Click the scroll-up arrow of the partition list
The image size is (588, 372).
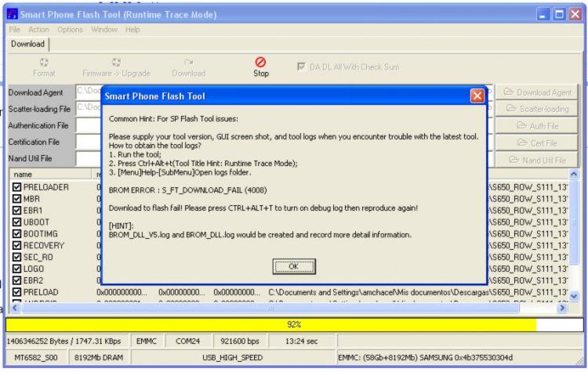(574, 174)
